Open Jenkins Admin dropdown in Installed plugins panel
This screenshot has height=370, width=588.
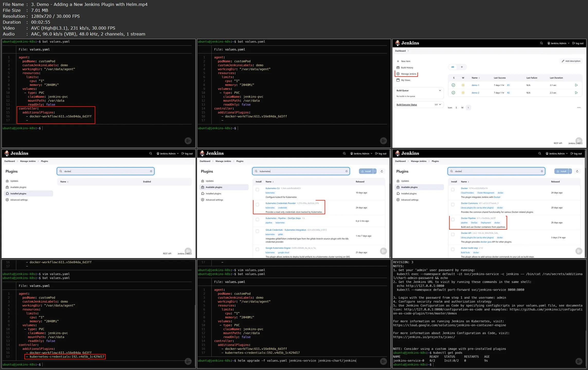[x=167, y=154]
